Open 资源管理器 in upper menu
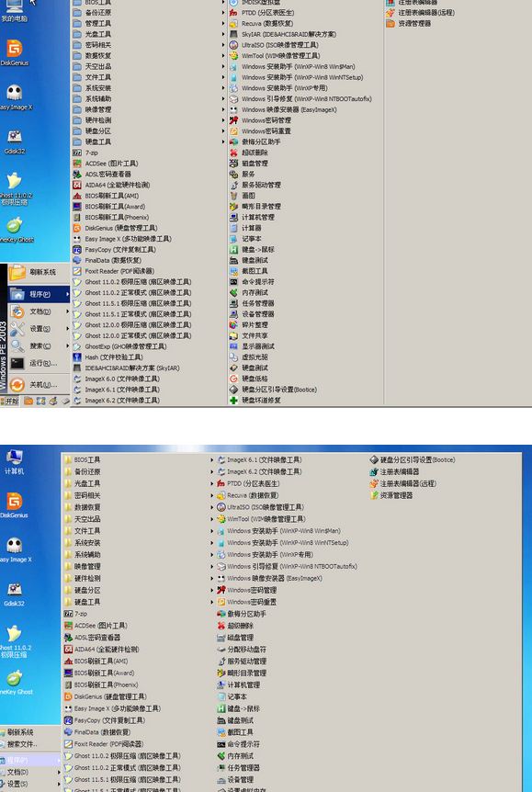Image resolution: width=532 pixels, height=792 pixels. (409, 23)
